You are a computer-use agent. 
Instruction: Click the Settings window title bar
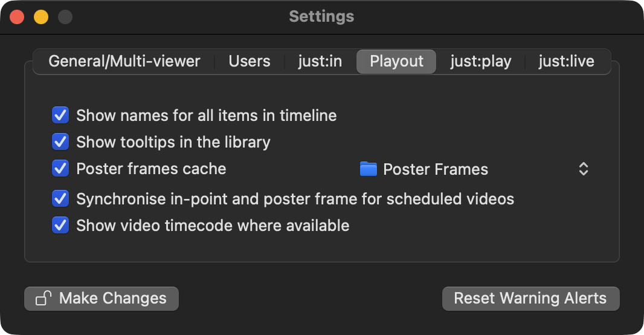click(x=321, y=16)
